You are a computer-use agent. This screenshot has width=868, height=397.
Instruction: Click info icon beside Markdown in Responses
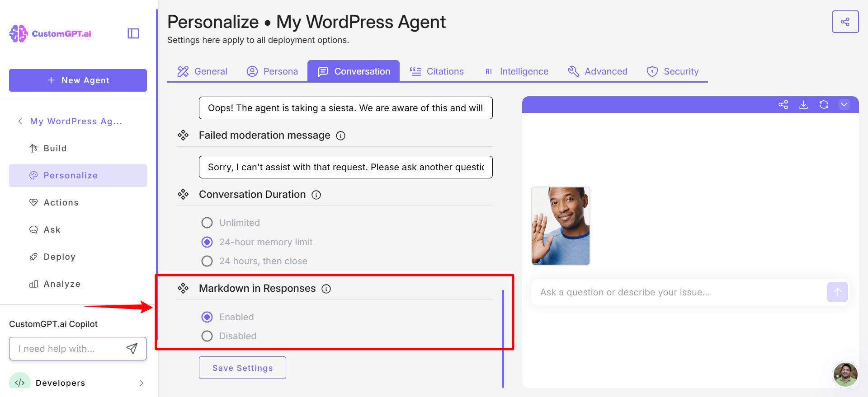pos(326,289)
